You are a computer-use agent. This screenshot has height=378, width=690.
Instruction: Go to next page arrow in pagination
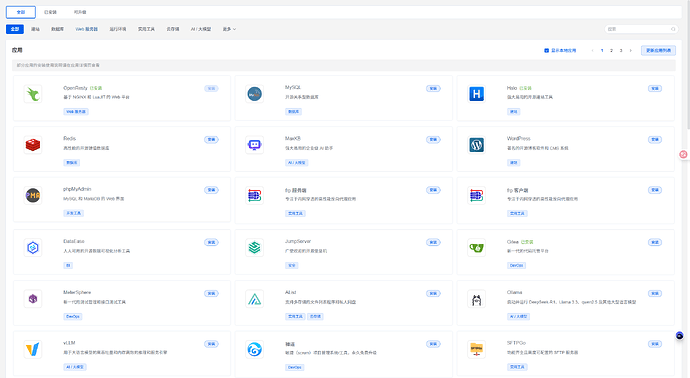630,51
